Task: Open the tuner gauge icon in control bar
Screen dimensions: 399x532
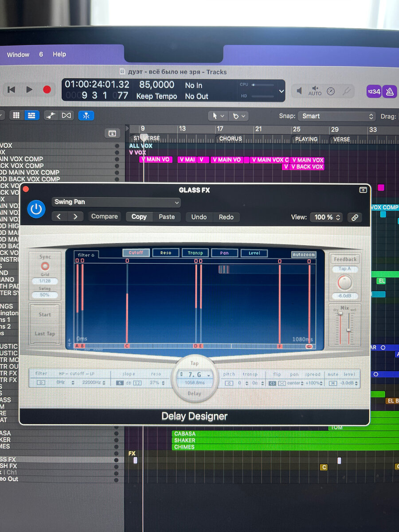Action: [331, 91]
